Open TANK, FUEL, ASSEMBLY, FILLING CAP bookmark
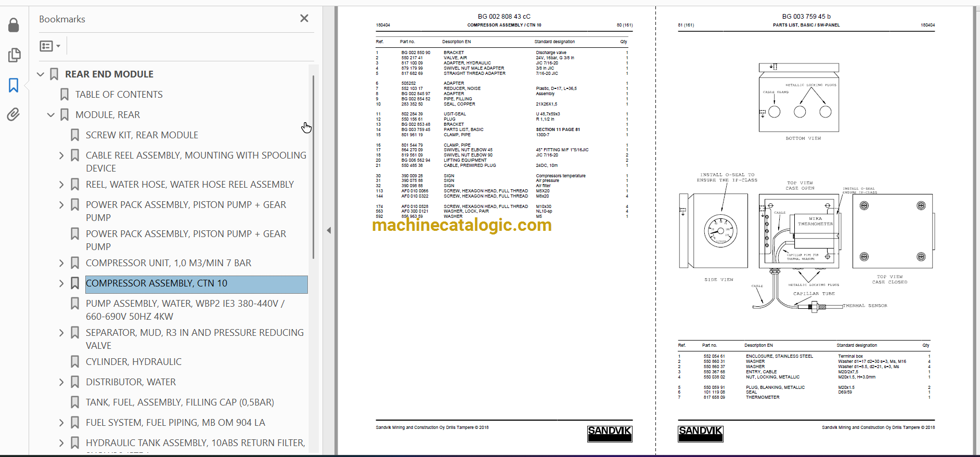Image resolution: width=980 pixels, height=457 pixels. click(x=180, y=402)
